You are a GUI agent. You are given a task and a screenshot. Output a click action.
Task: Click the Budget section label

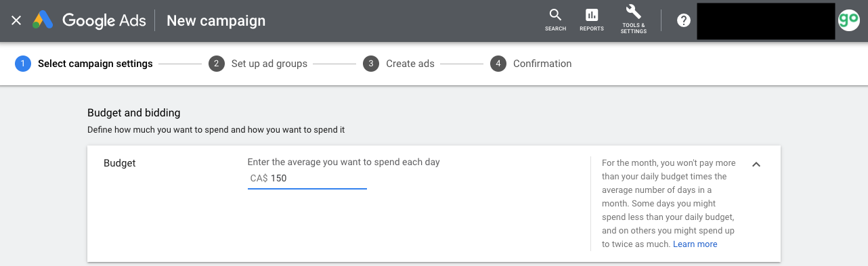(120, 163)
